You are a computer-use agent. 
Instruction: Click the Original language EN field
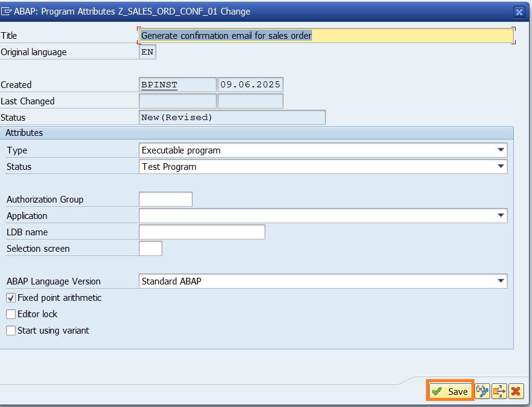coord(147,52)
